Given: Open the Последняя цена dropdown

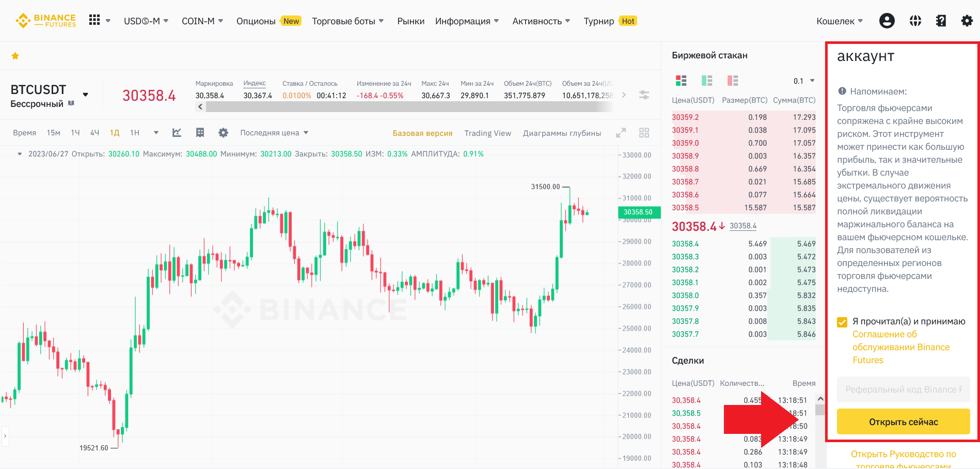Looking at the screenshot, I should [x=274, y=133].
